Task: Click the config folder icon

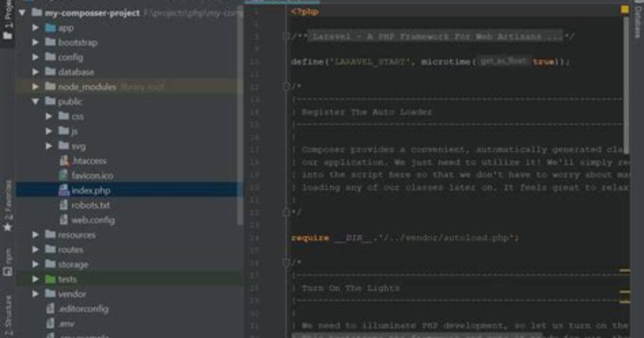Action: tap(50, 57)
